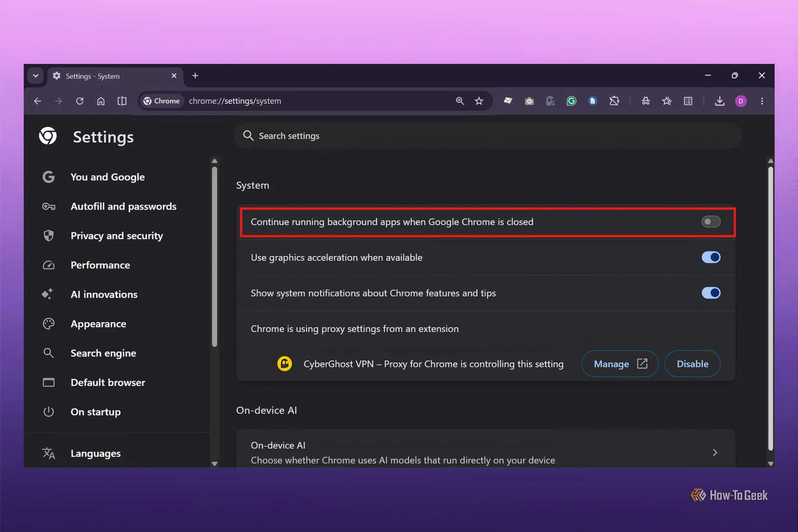
Task: Open the tab search dropdown arrow
Action: pyautogui.click(x=36, y=76)
